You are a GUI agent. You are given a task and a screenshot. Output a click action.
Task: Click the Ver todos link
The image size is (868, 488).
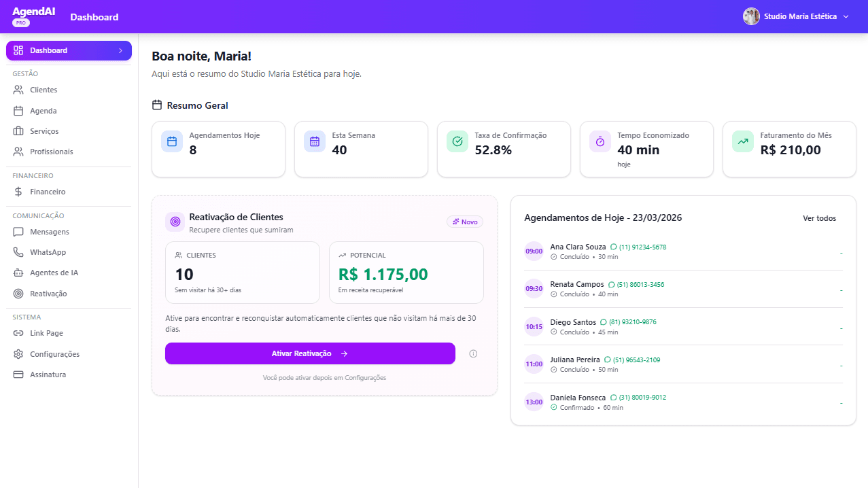tap(819, 218)
